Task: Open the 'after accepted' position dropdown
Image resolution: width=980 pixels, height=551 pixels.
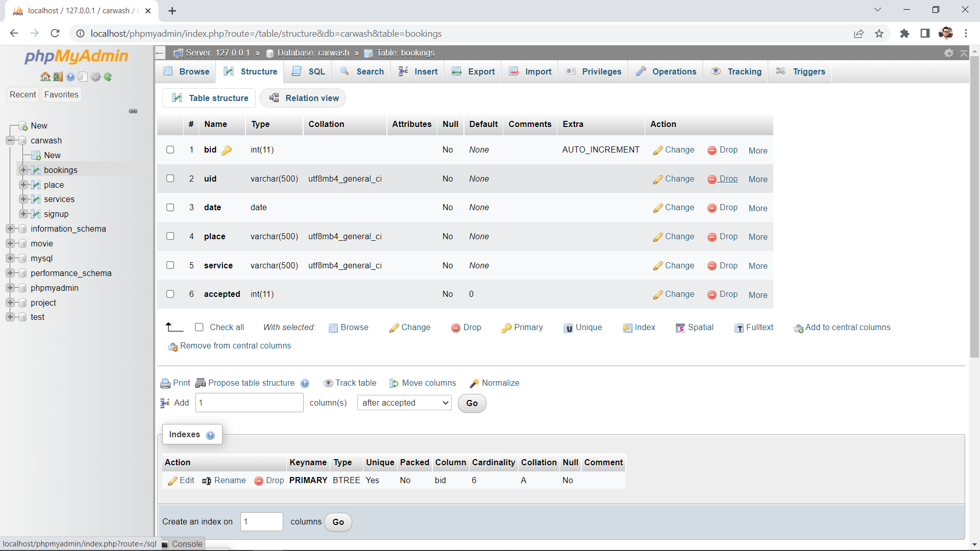Action: click(404, 403)
